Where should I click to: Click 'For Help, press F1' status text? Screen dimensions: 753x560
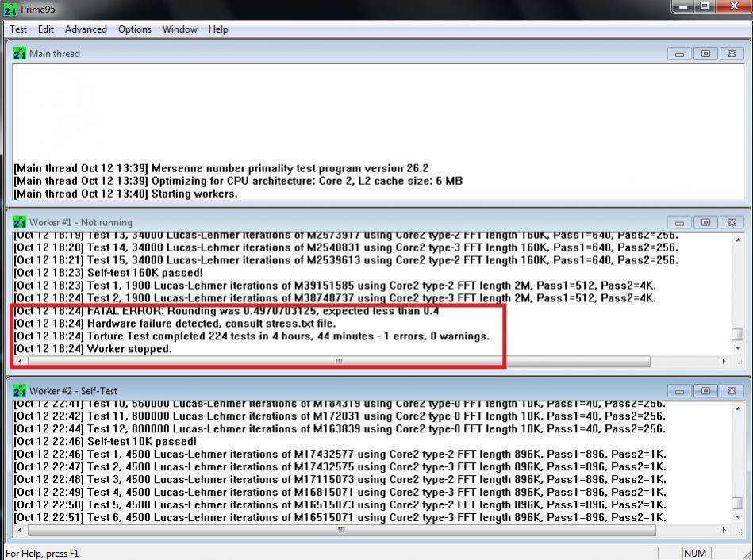coord(42,554)
